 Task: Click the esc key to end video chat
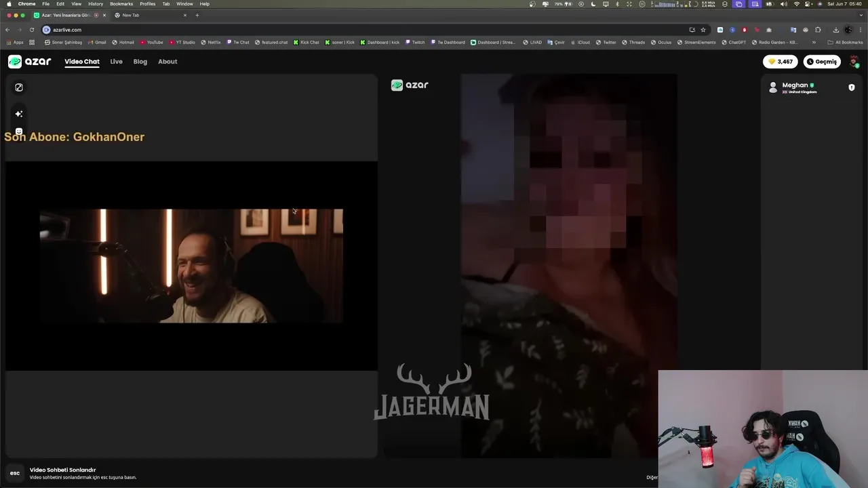click(15, 473)
